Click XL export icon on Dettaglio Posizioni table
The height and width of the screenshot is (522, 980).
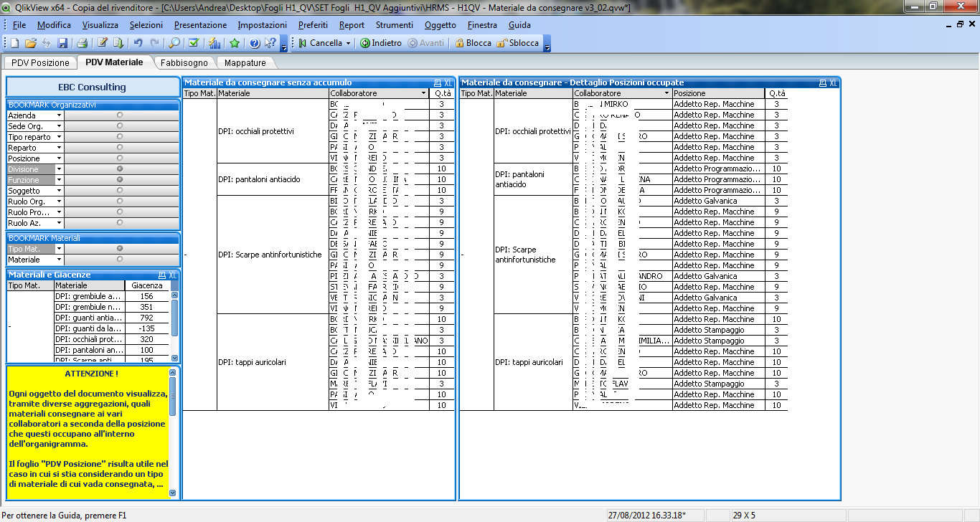(x=834, y=83)
